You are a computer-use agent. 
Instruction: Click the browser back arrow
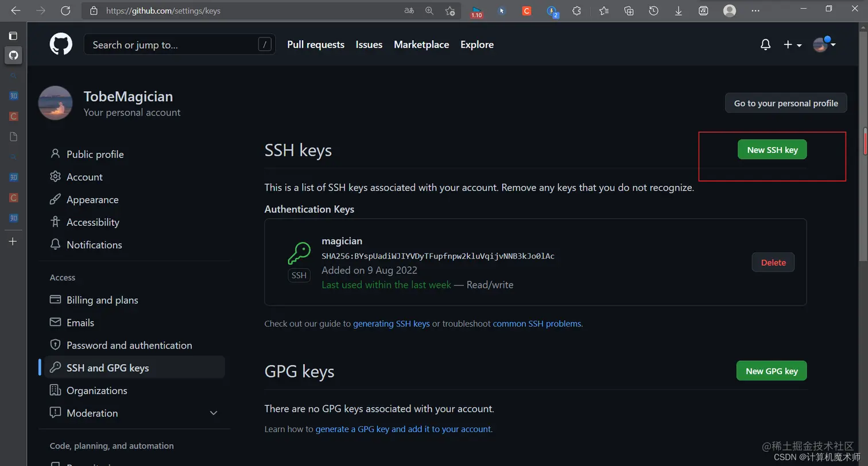coord(15,10)
